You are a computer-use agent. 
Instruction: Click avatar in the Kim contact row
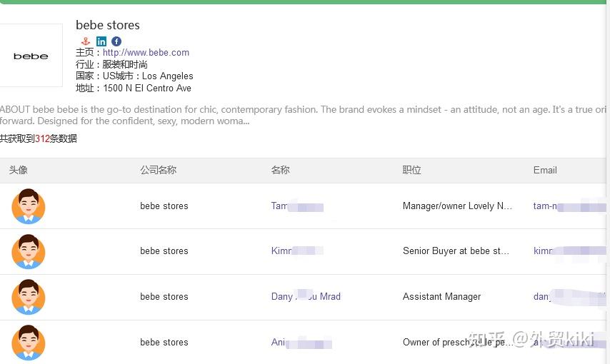tap(29, 251)
